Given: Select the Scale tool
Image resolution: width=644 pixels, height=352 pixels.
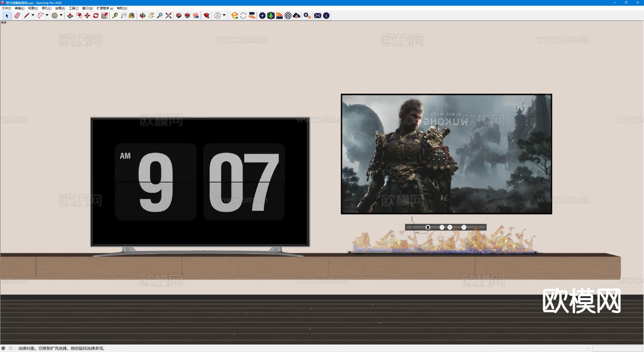Looking at the screenshot, I should (x=104, y=16).
